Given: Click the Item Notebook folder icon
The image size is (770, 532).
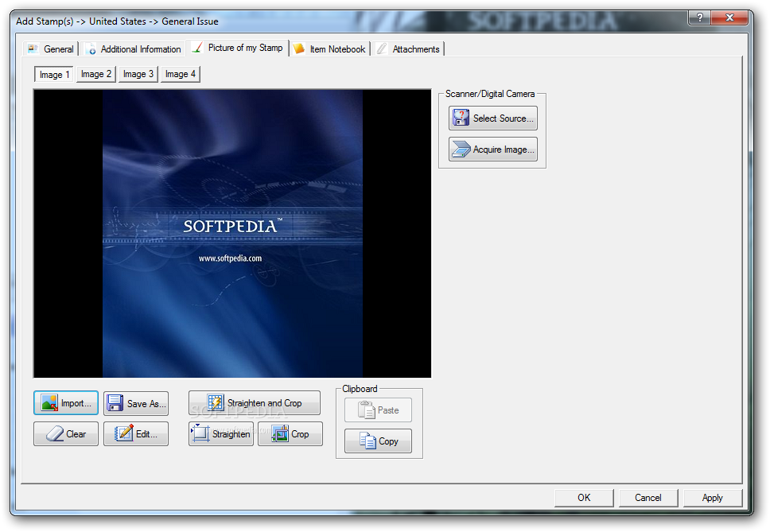Looking at the screenshot, I should click(x=298, y=49).
